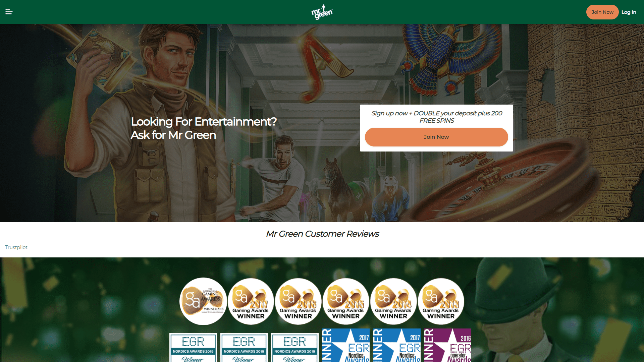Click Gaming Awards 2016 winner badge

click(298, 301)
